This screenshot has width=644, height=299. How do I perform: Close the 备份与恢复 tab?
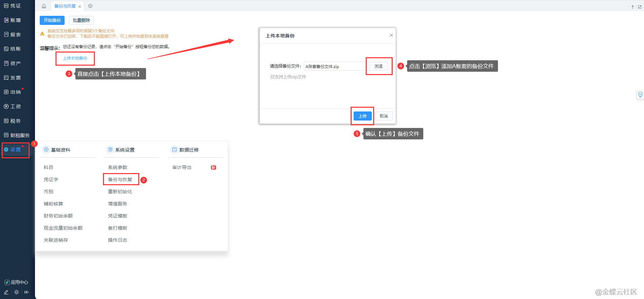(x=80, y=6)
